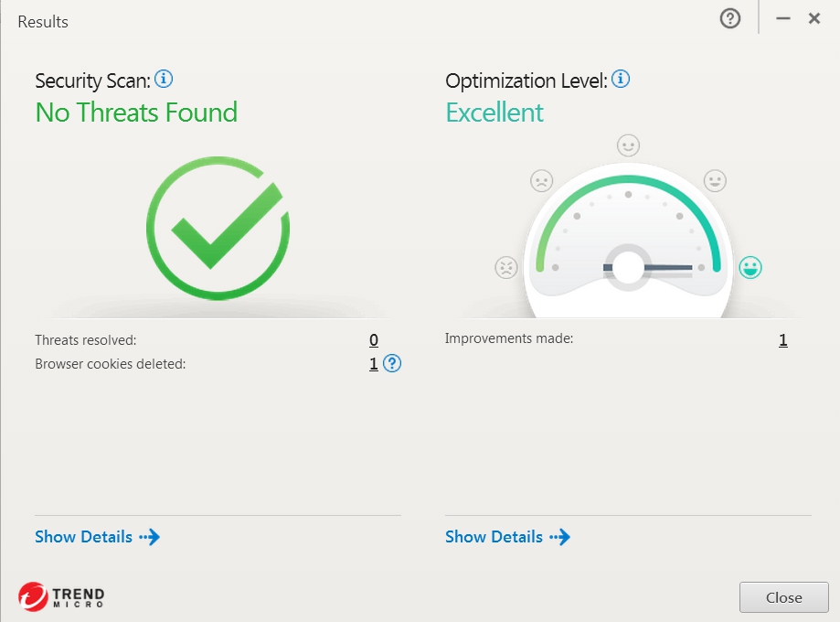Expand Show Details under Security Scan
Screen dimensions: 840x622
pyautogui.click(x=97, y=537)
